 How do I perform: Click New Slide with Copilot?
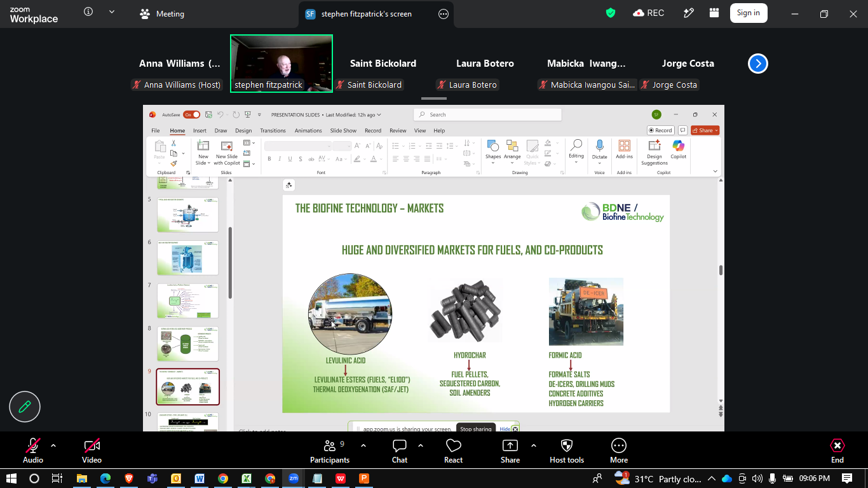227,152
